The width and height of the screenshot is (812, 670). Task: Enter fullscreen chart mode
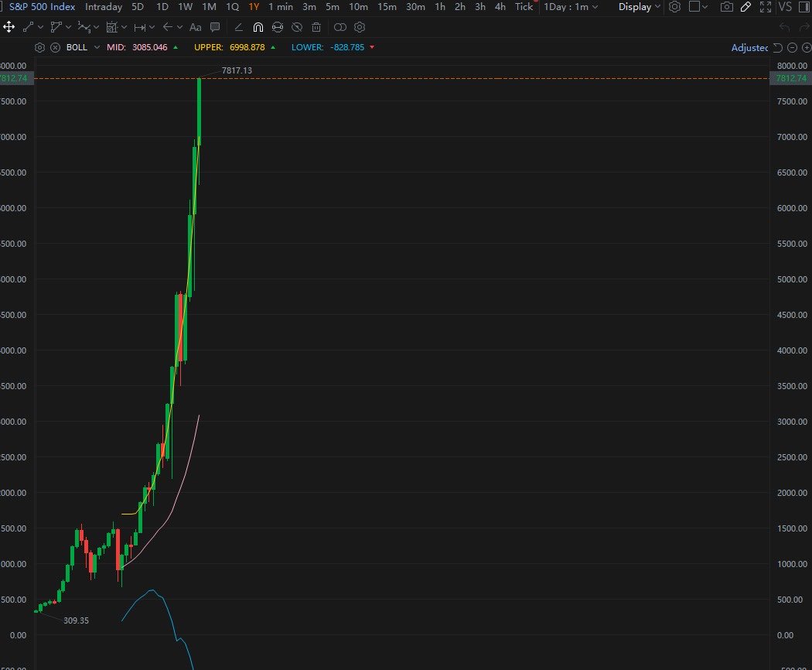[766, 7]
